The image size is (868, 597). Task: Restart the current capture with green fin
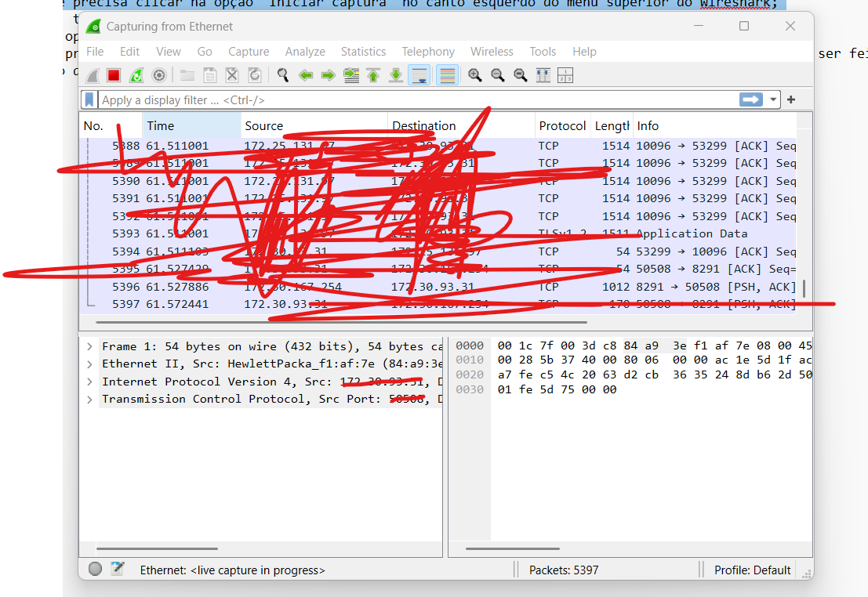click(x=136, y=75)
